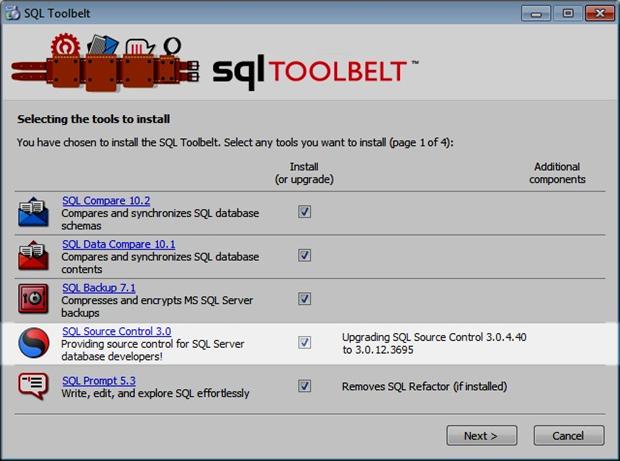Click 'Providing source control for SQL Server' description
Viewport: 620px width, 461px height.
(153, 344)
